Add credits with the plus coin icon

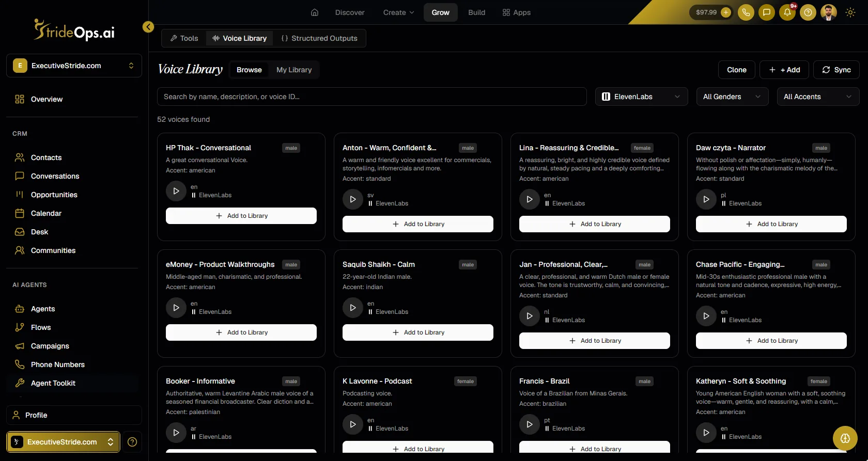(x=726, y=12)
